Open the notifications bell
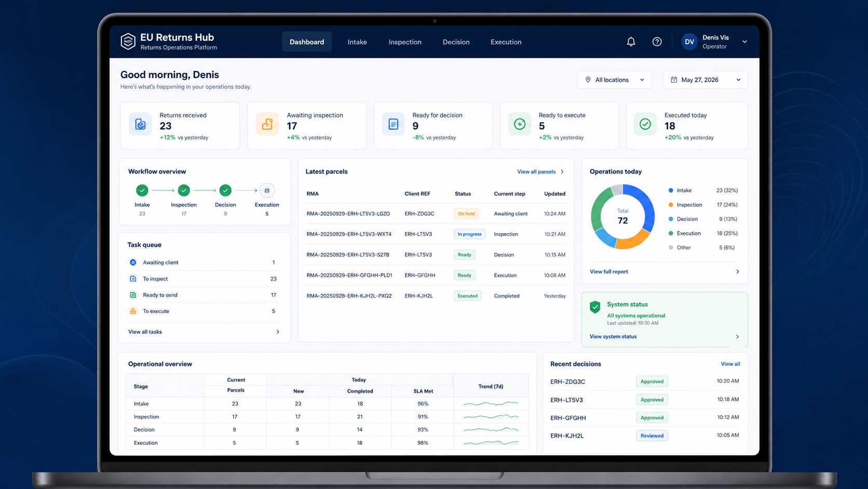 (631, 42)
